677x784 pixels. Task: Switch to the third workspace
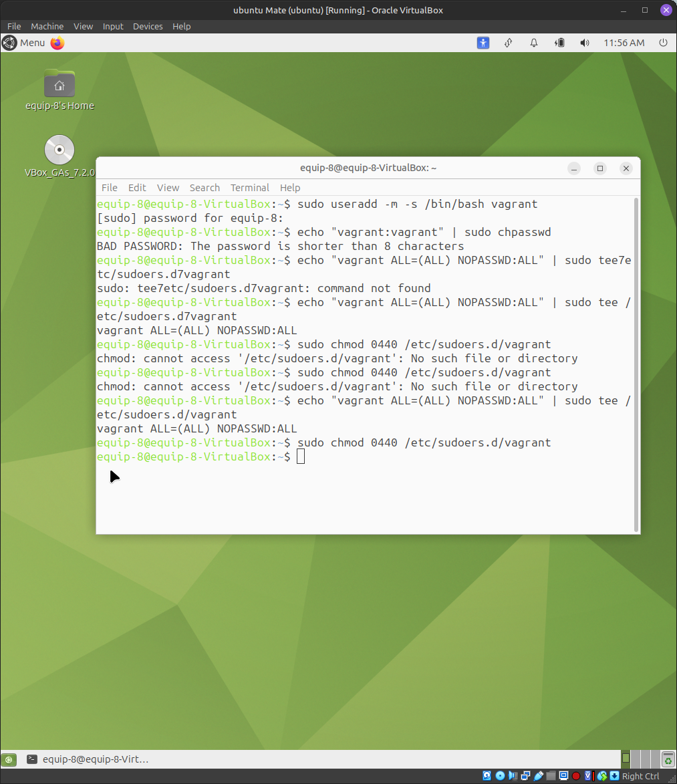pyautogui.click(x=646, y=759)
